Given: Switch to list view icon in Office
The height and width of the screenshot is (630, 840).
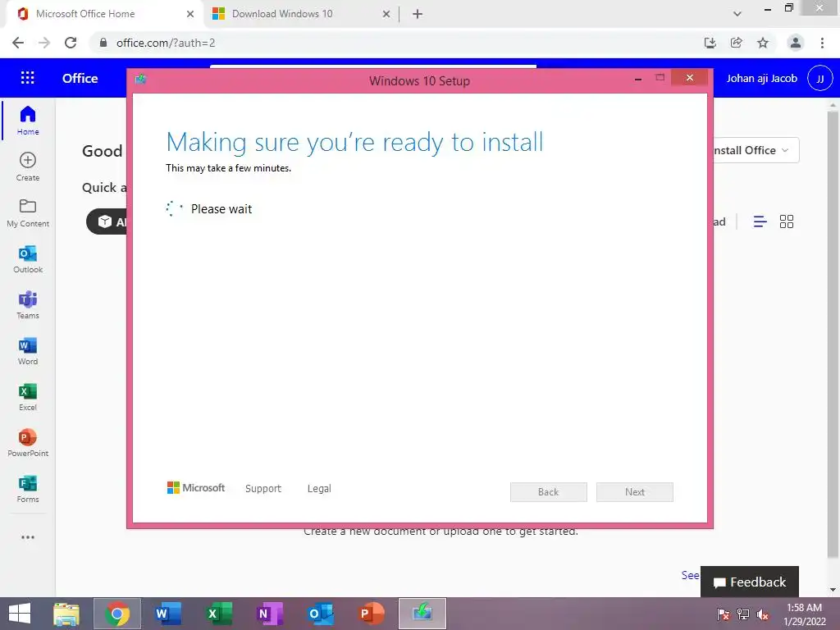Looking at the screenshot, I should (760, 221).
